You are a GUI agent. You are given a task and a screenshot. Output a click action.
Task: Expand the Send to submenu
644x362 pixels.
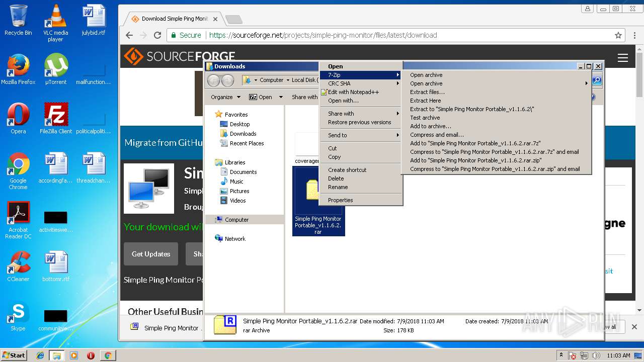361,135
